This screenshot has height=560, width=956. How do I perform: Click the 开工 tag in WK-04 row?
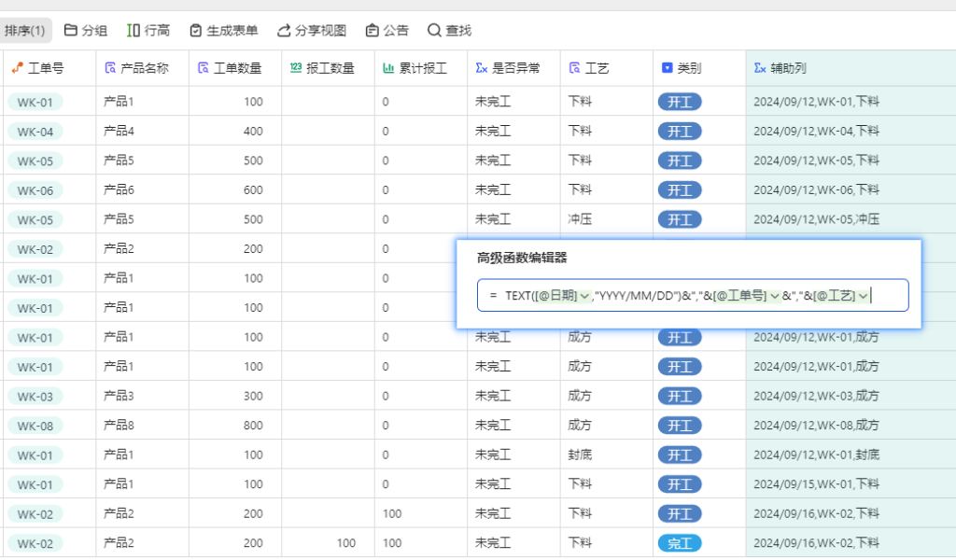pyautogui.click(x=680, y=132)
